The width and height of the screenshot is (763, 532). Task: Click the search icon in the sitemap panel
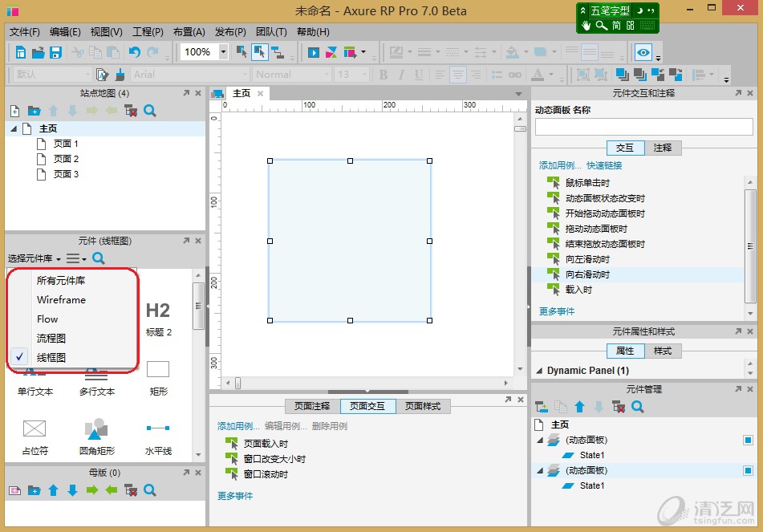[x=149, y=111]
